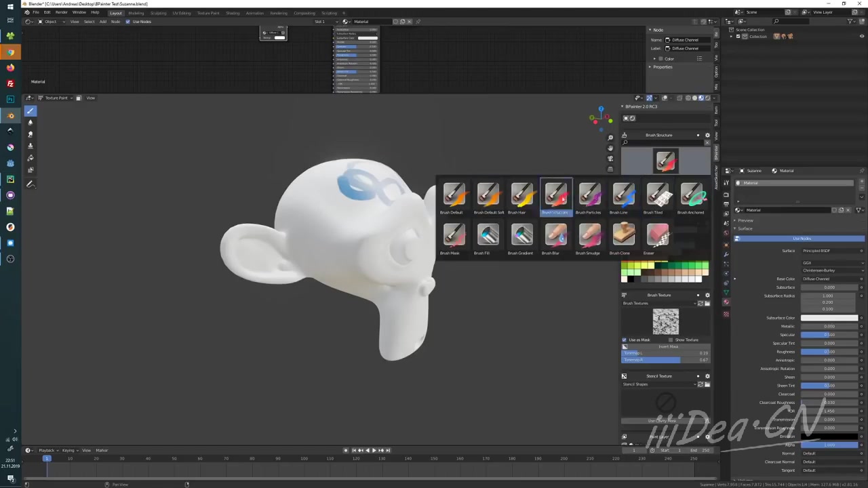Screen dimensions: 868x488
Task: Open the Brush Textures dropdown
Action: [659, 303]
